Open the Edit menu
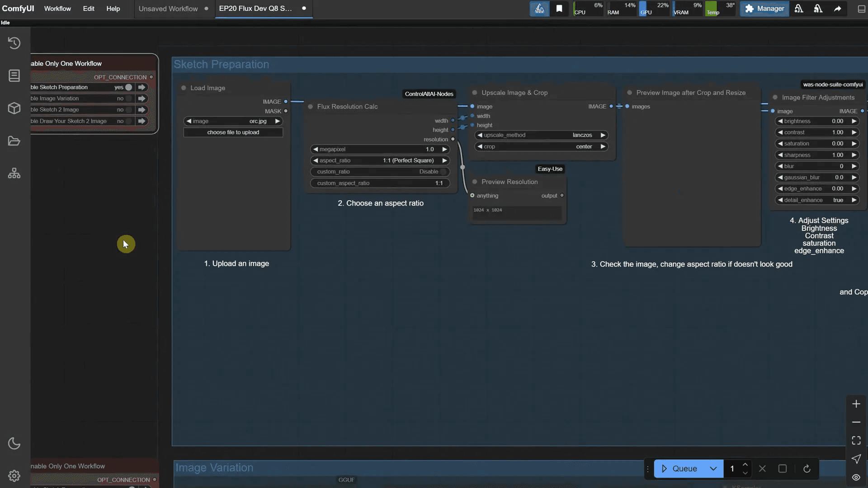Screen dimensions: 868x488 (x=89, y=9)
